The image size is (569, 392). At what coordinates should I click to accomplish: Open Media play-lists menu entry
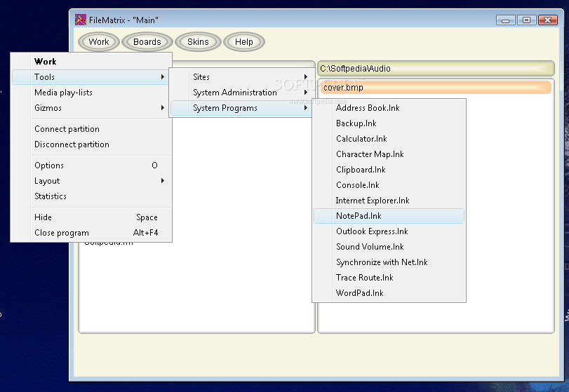(91, 93)
